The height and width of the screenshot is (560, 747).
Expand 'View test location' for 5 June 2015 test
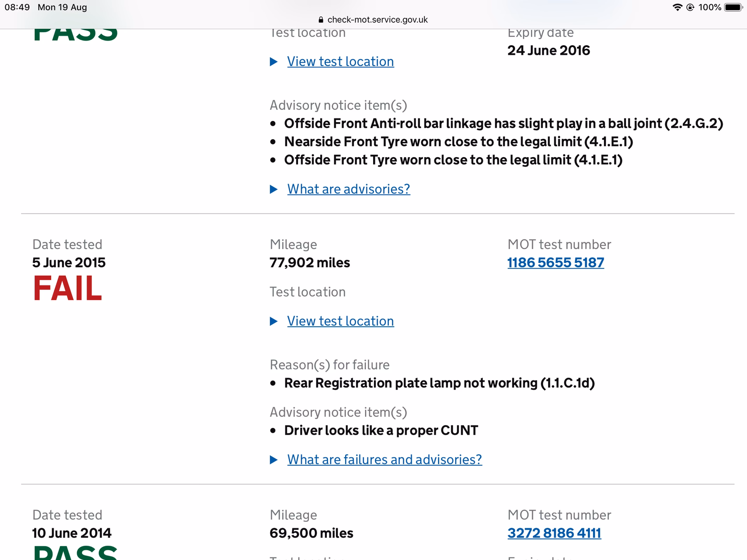coord(340,321)
